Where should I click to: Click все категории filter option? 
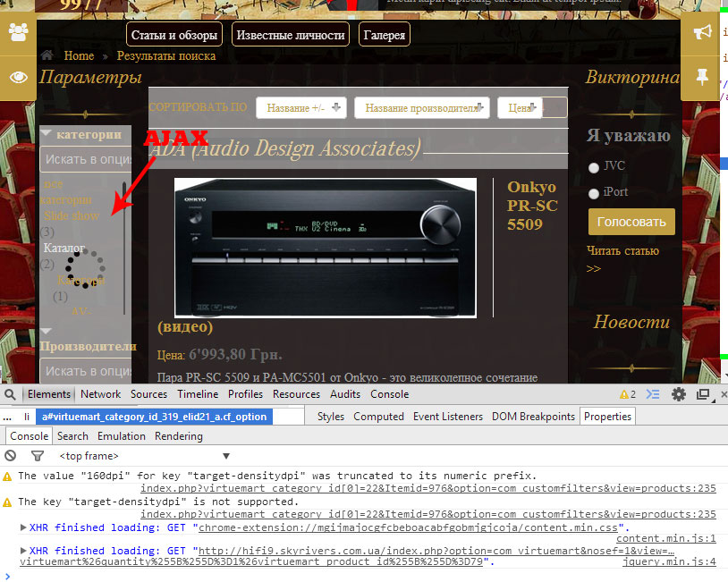coord(65,191)
